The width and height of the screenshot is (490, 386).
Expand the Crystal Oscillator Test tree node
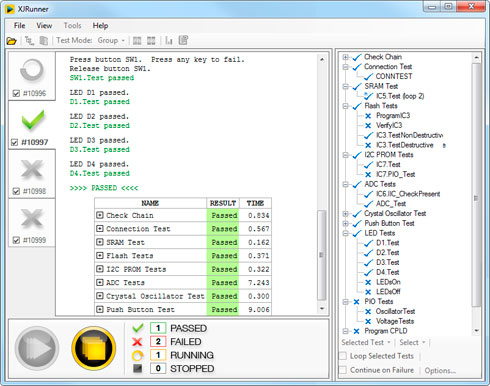coord(346,214)
